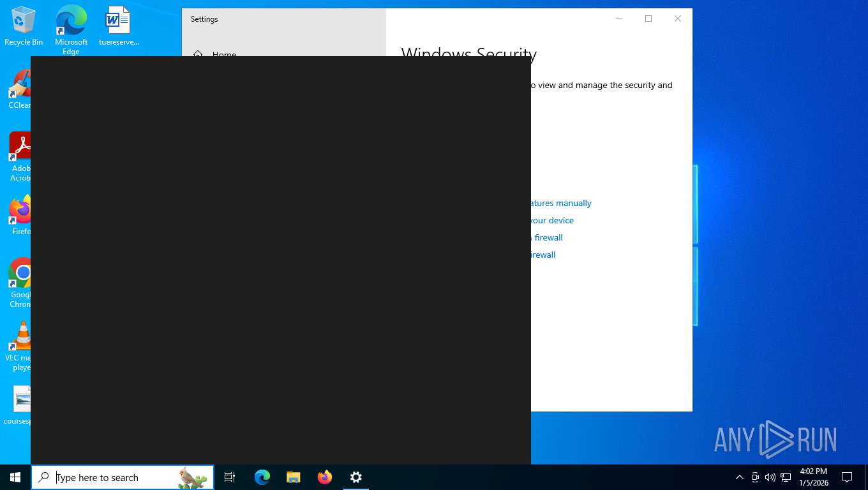The height and width of the screenshot is (490, 868).
Task: Open the VLC media player shortcut
Action: click(19, 346)
